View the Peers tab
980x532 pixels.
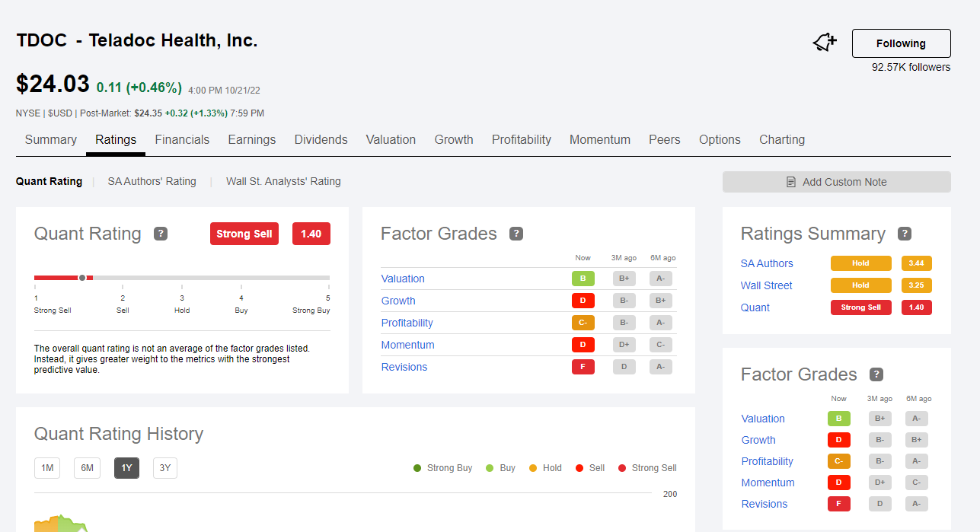pyautogui.click(x=665, y=140)
